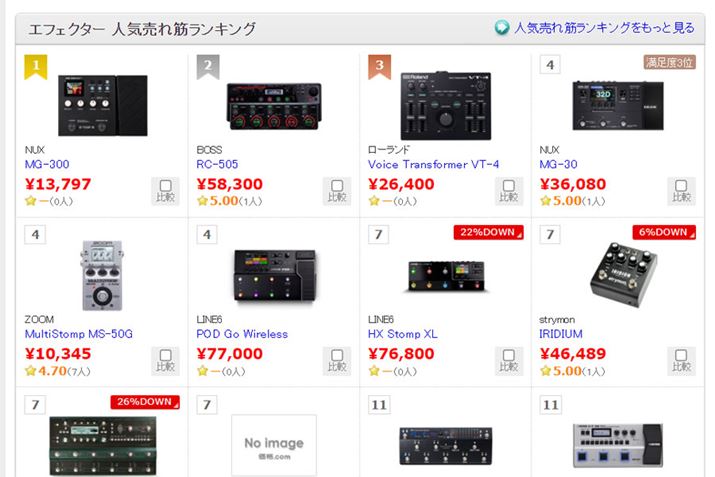The width and height of the screenshot is (715, 477).
Task: Click the rank 7 number box on the strymon IRIDIUM card
Action: click(550, 235)
